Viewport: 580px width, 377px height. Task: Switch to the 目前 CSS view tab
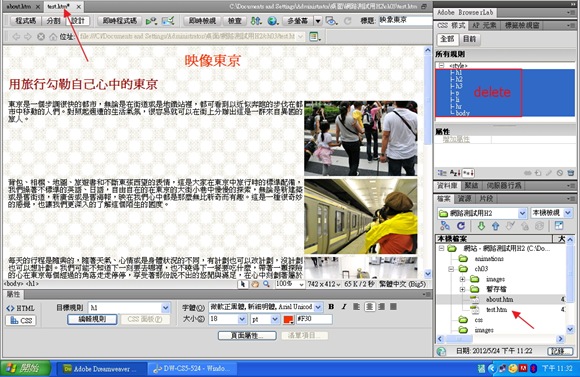469,39
